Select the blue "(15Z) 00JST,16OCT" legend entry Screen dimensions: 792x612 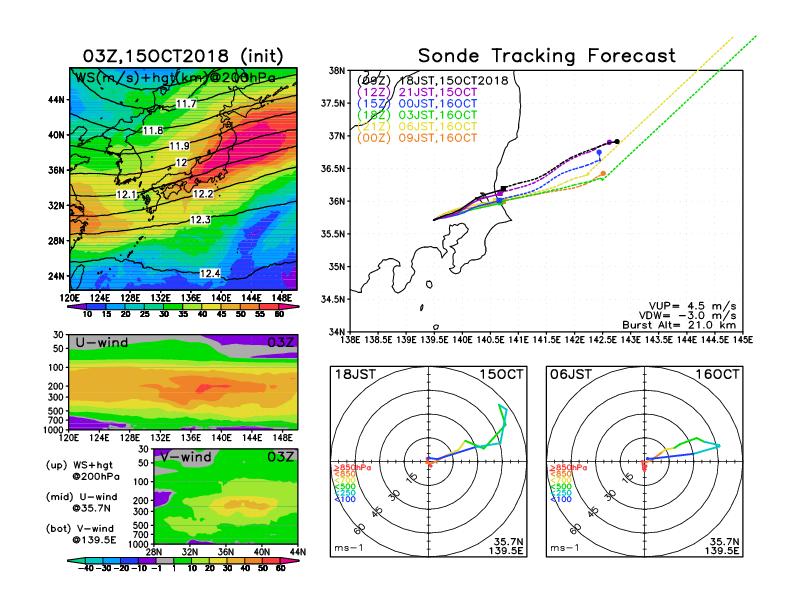pos(417,104)
